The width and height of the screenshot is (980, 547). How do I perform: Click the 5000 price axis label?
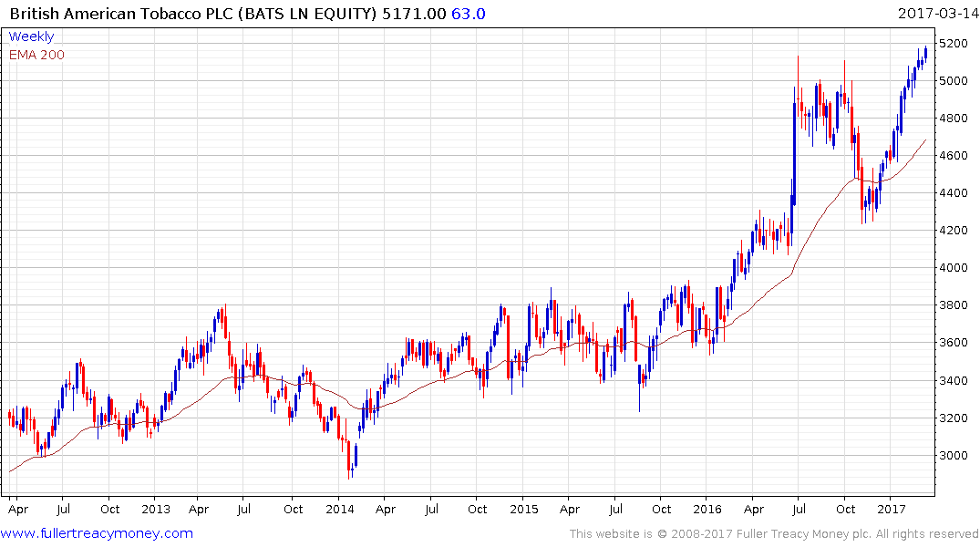click(x=954, y=80)
